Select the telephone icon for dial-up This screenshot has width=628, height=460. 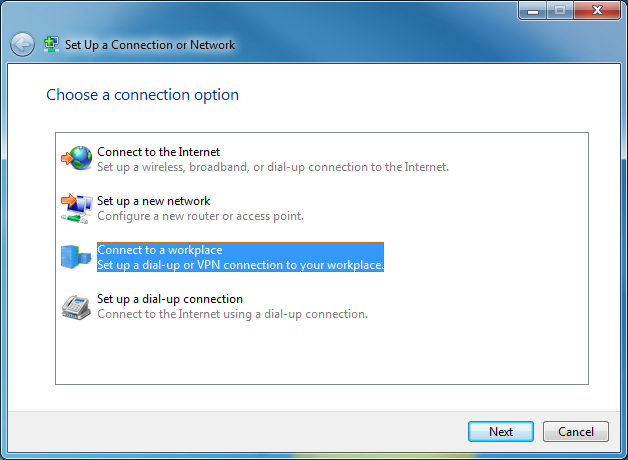tap(76, 307)
